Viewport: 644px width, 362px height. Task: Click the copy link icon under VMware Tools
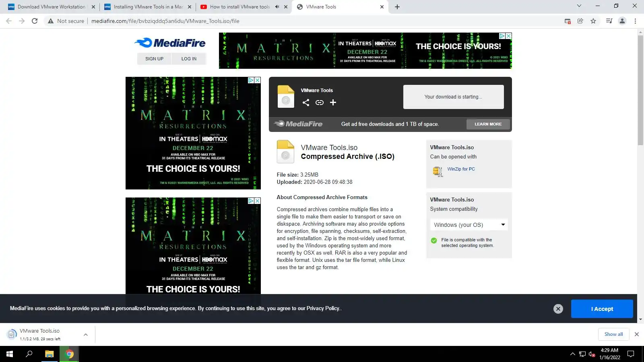(320, 103)
